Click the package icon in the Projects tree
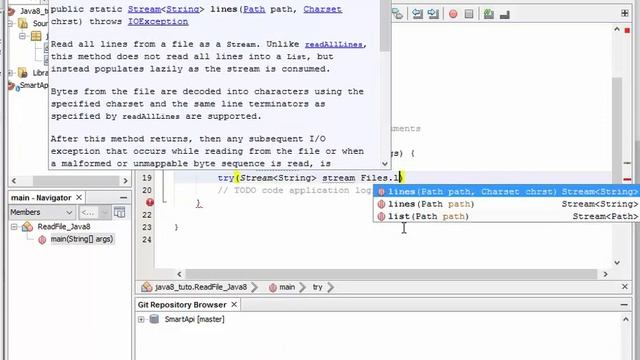640x360 pixels. 36,36
